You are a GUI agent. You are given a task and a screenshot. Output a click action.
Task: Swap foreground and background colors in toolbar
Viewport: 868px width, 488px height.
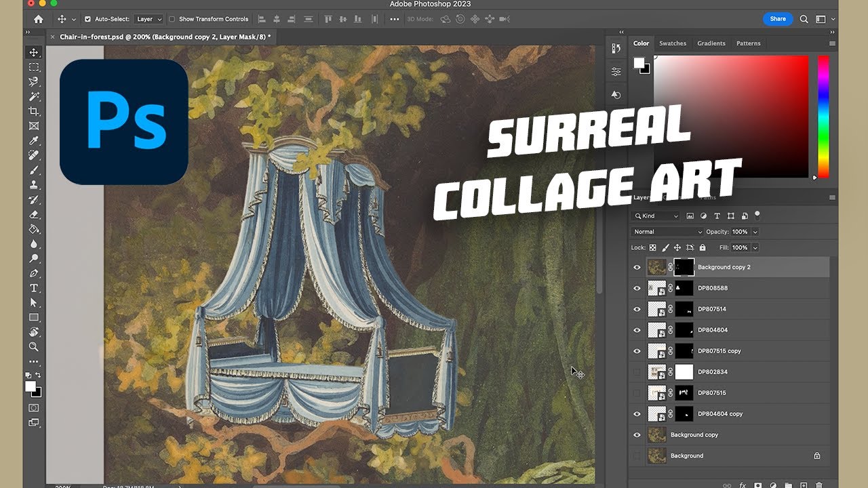39,375
